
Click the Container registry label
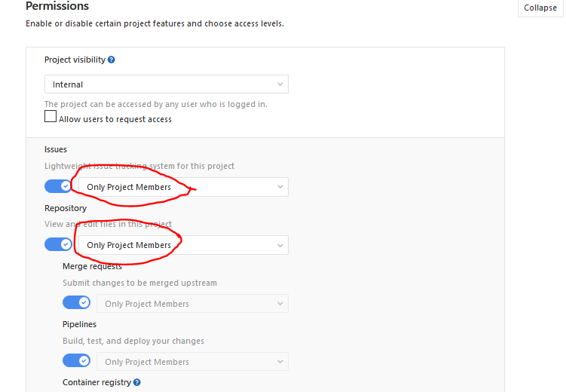[96, 383]
